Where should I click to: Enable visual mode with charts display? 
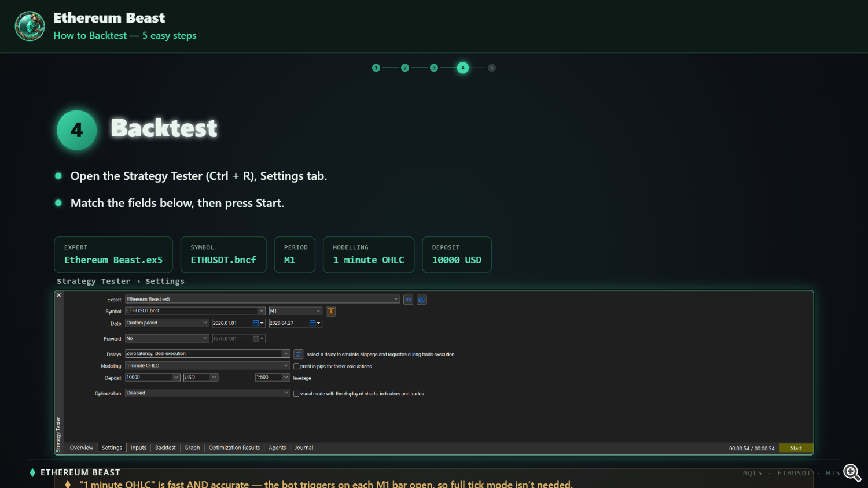tap(296, 394)
